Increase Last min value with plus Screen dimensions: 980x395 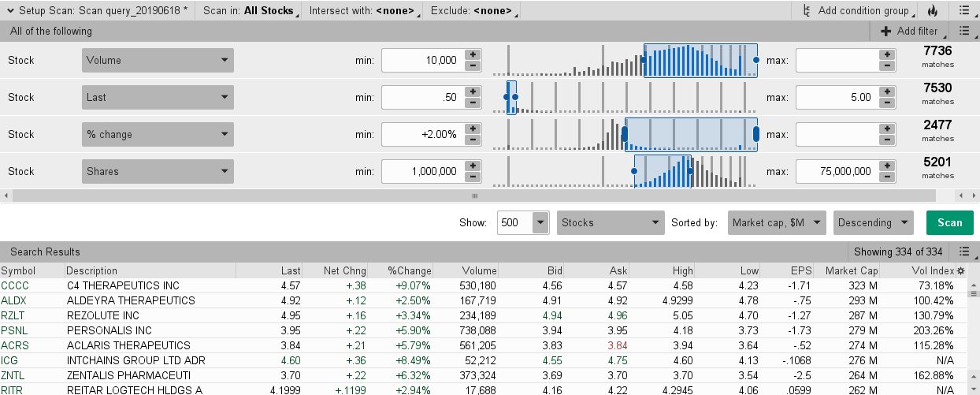473,91
